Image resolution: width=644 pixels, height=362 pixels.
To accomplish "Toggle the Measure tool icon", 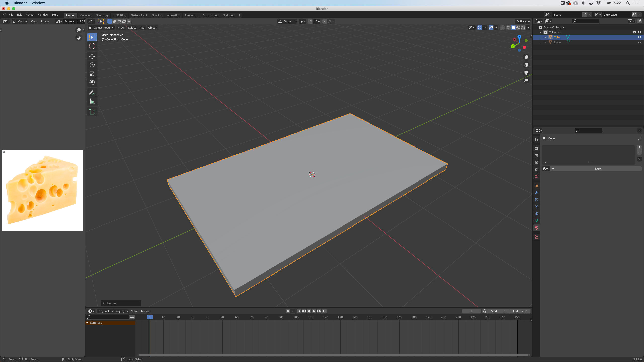I will coord(92,101).
